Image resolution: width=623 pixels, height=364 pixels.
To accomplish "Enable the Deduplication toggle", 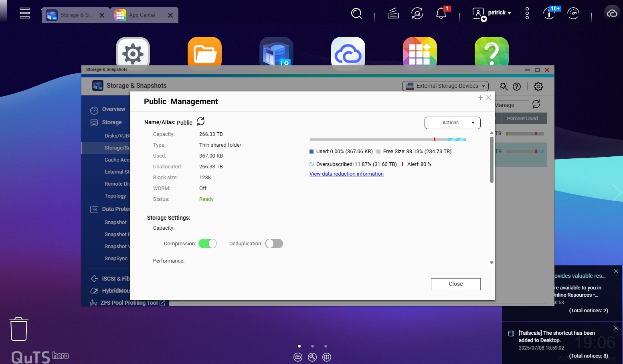I will pyautogui.click(x=274, y=244).
